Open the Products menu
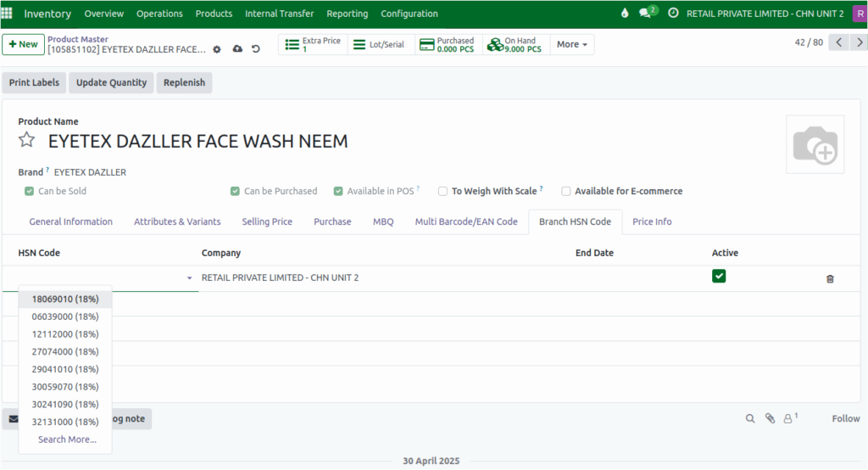868x470 pixels. [214, 14]
